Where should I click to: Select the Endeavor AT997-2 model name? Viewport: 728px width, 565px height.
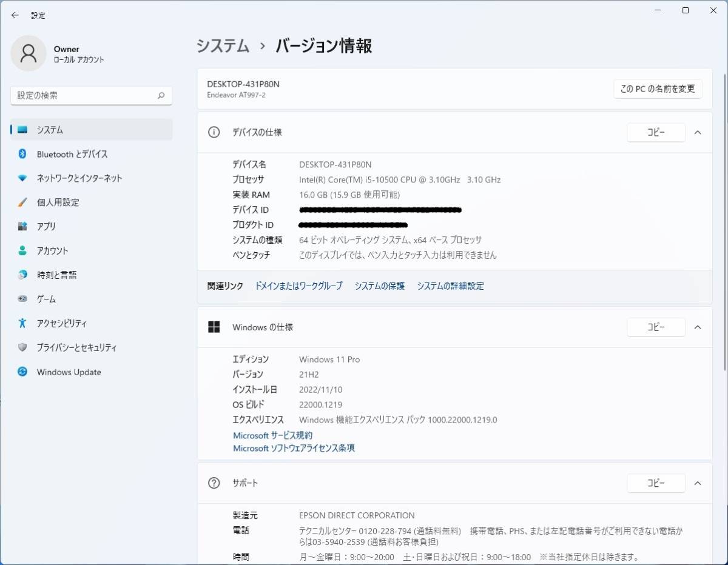click(237, 95)
